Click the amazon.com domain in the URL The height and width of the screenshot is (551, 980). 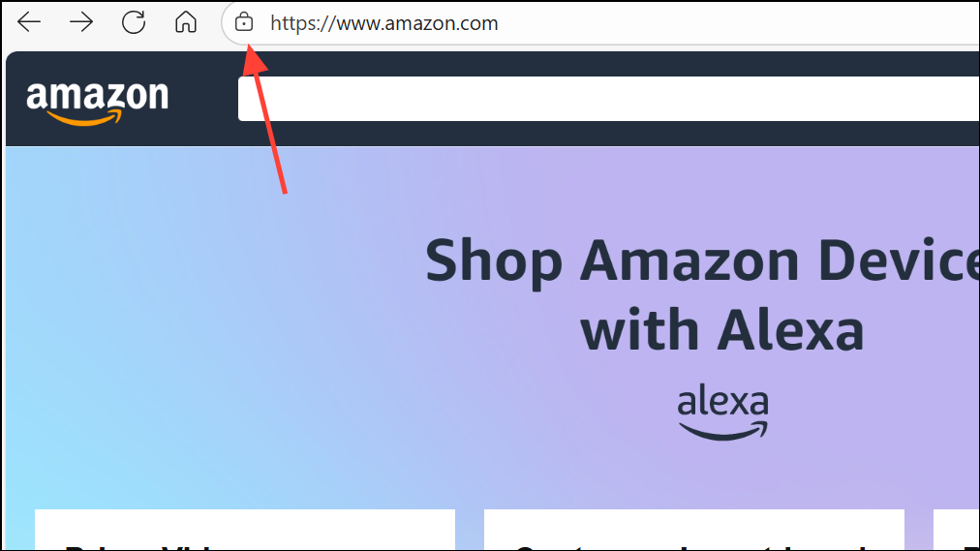click(x=442, y=24)
